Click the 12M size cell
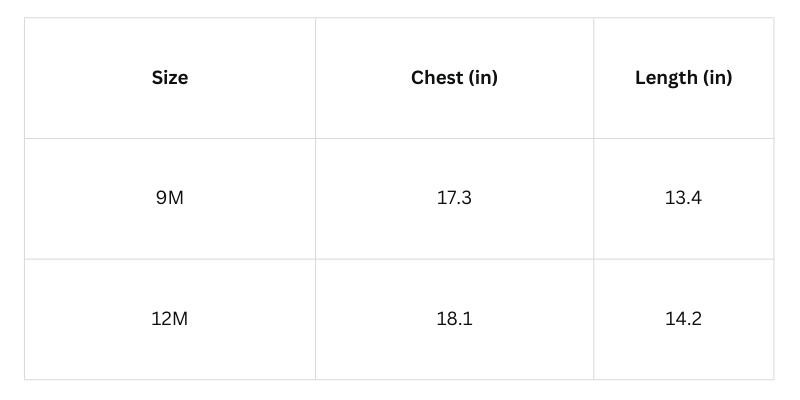The height and width of the screenshot is (400, 800). point(170,319)
